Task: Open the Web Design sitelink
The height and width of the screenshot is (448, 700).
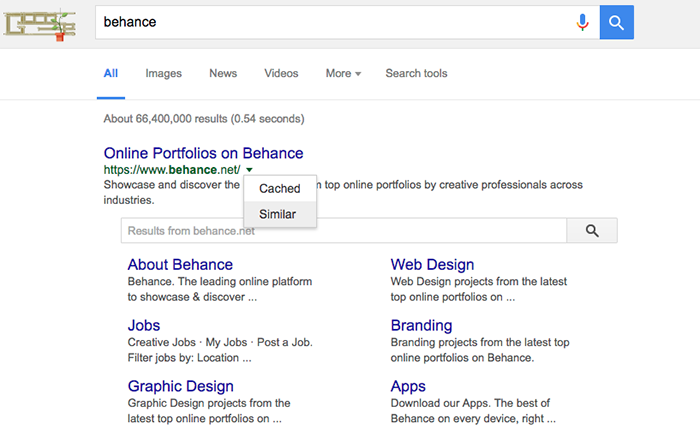Action: pyautogui.click(x=432, y=265)
